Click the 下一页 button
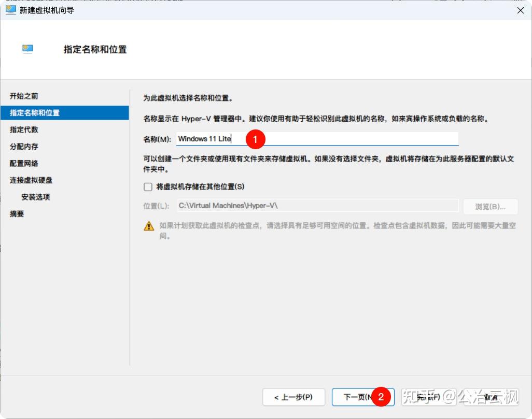This screenshot has height=419, width=532. (363, 397)
